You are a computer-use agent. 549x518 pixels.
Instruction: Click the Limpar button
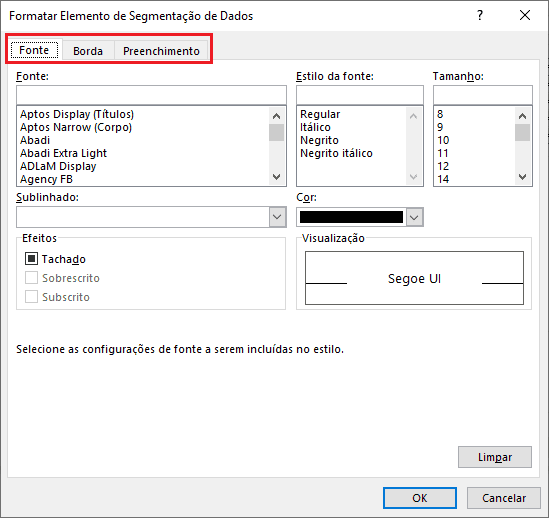coord(495,457)
